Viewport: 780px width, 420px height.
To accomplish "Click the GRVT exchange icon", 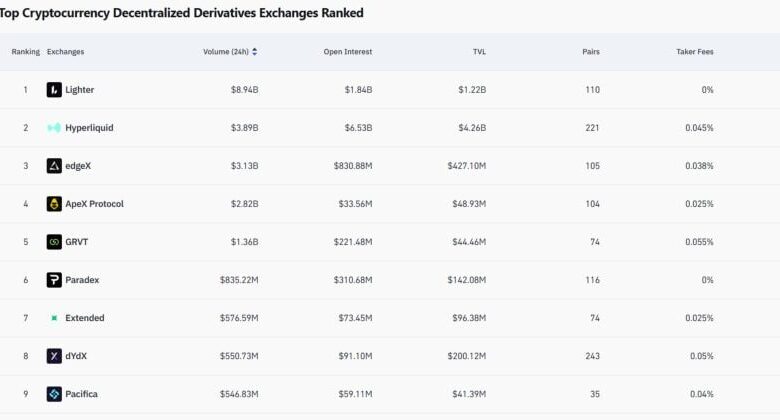I will pyautogui.click(x=54, y=242).
